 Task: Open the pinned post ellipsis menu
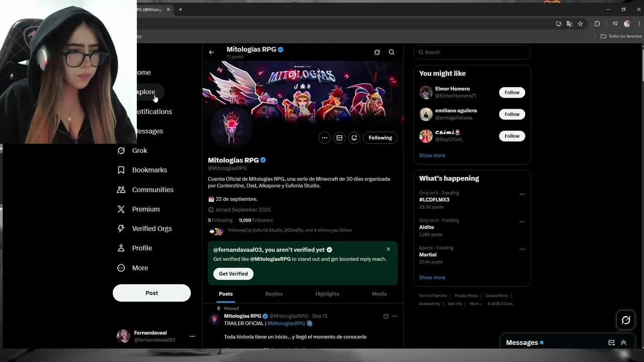[394, 316]
